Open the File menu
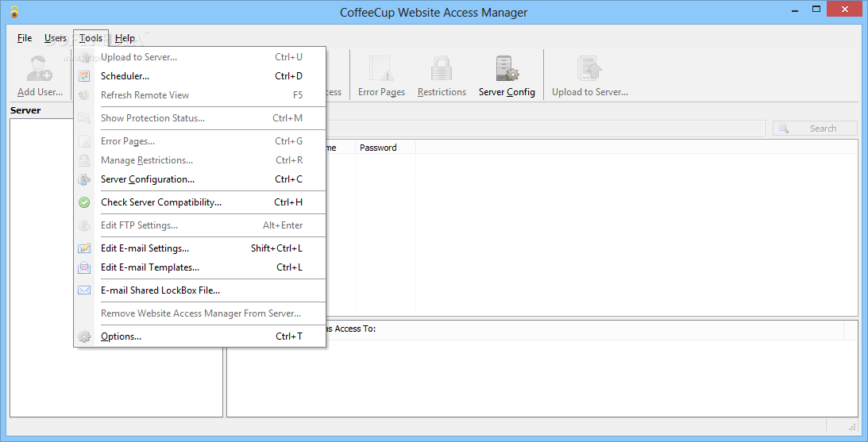 point(25,38)
